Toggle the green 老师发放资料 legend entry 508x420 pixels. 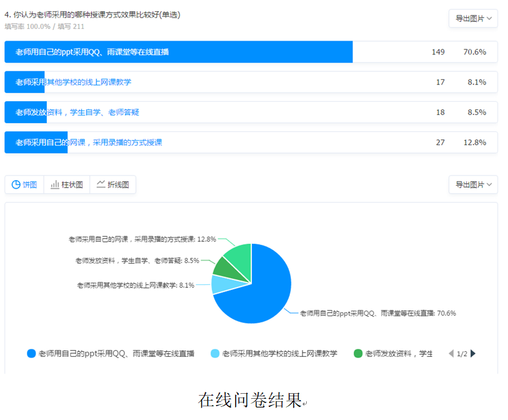(393, 354)
